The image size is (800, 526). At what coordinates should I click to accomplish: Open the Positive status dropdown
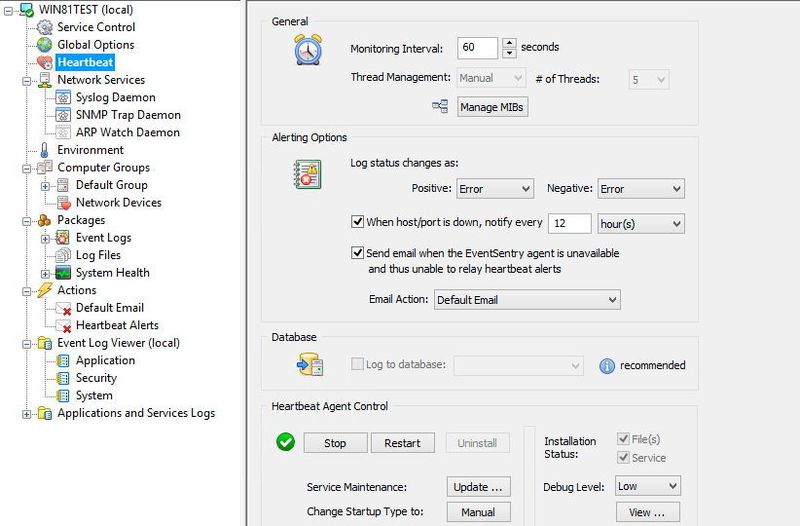[x=495, y=189]
